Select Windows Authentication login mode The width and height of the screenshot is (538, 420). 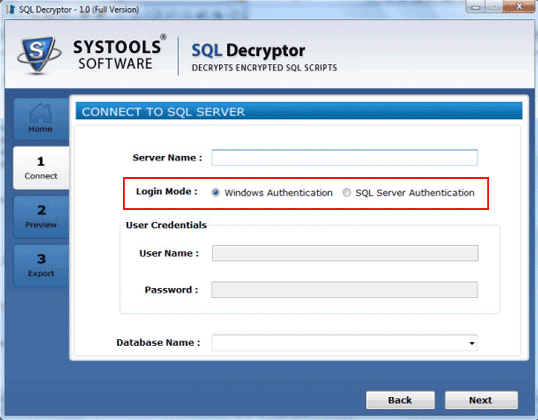pos(215,193)
